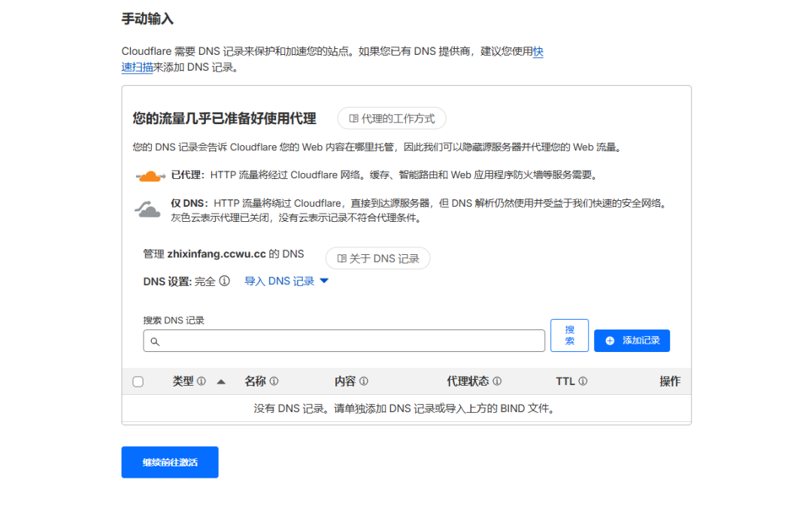The height and width of the screenshot is (525, 812).
Task: Click the 继续前往激活 button
Action: click(x=169, y=462)
